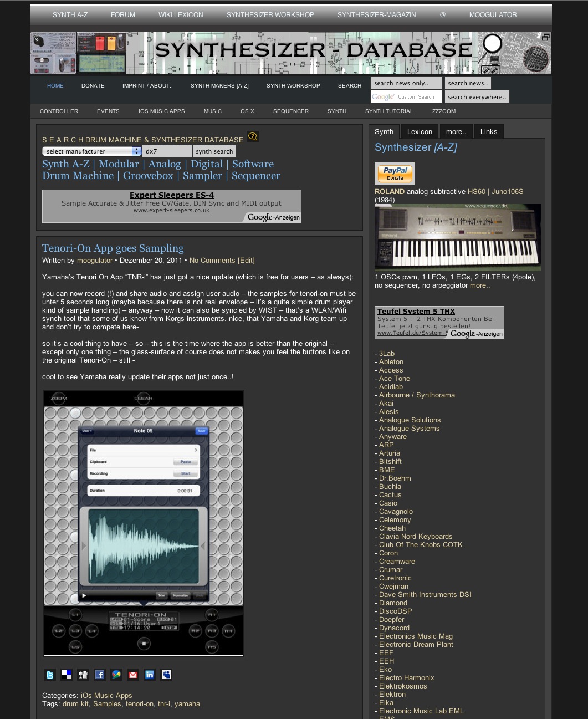Share post on MySpace icon
This screenshot has height=719, width=588.
tap(166, 675)
